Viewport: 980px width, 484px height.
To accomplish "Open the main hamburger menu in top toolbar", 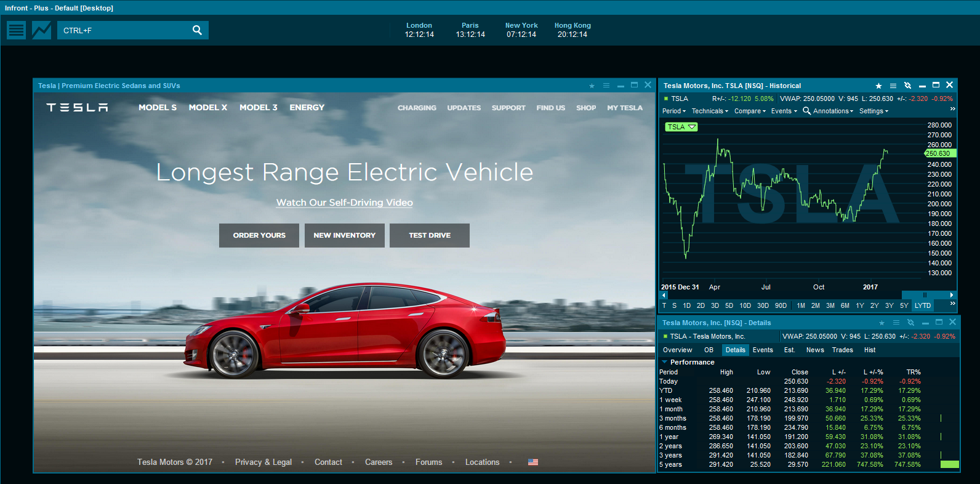I will (x=17, y=30).
